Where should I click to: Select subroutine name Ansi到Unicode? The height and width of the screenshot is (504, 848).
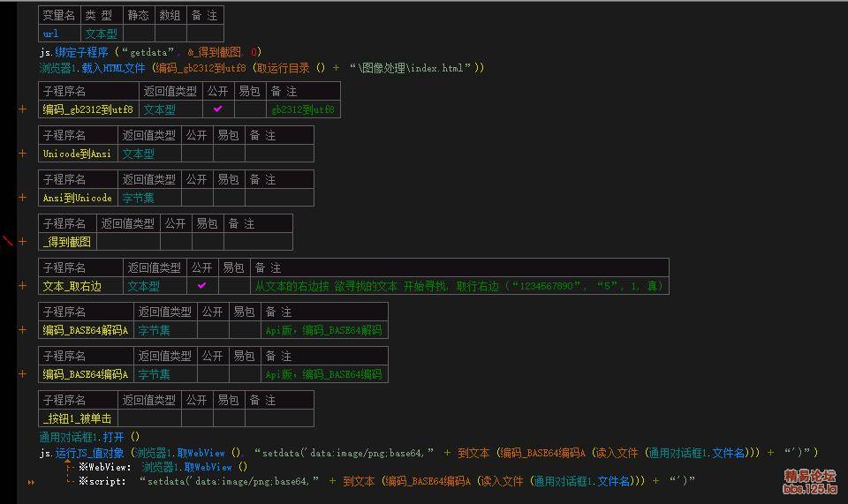78,198
